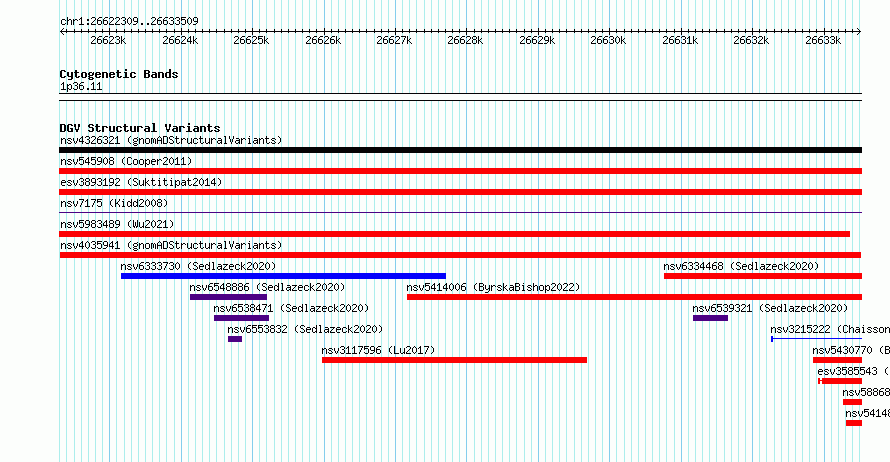Open the nsv6548886 (Sedlazeck2020) label

coord(267,287)
